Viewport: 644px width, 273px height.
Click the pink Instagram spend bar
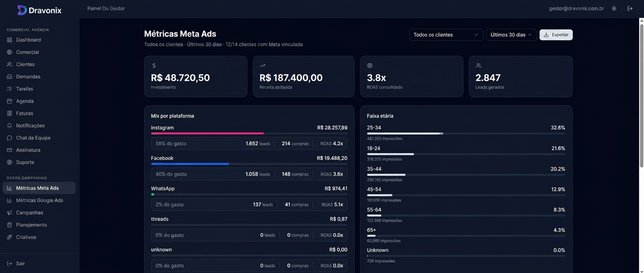(x=207, y=133)
